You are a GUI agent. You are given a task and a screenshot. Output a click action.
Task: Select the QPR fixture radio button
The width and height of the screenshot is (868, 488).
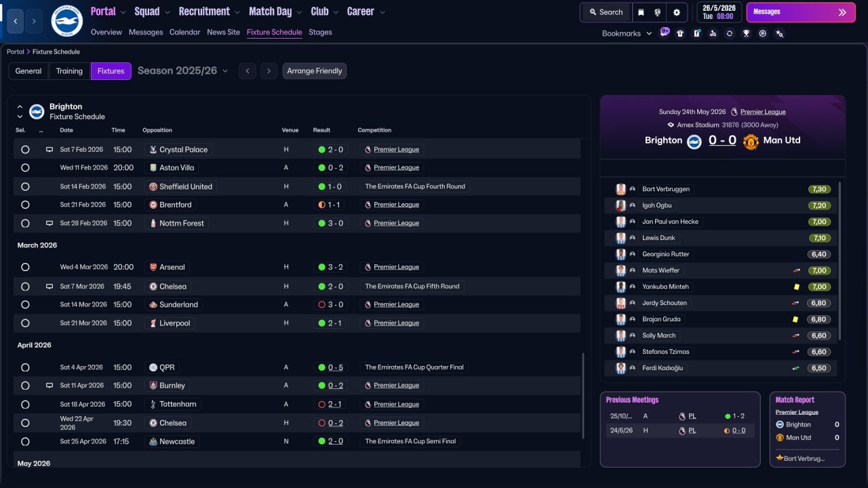[25, 367]
